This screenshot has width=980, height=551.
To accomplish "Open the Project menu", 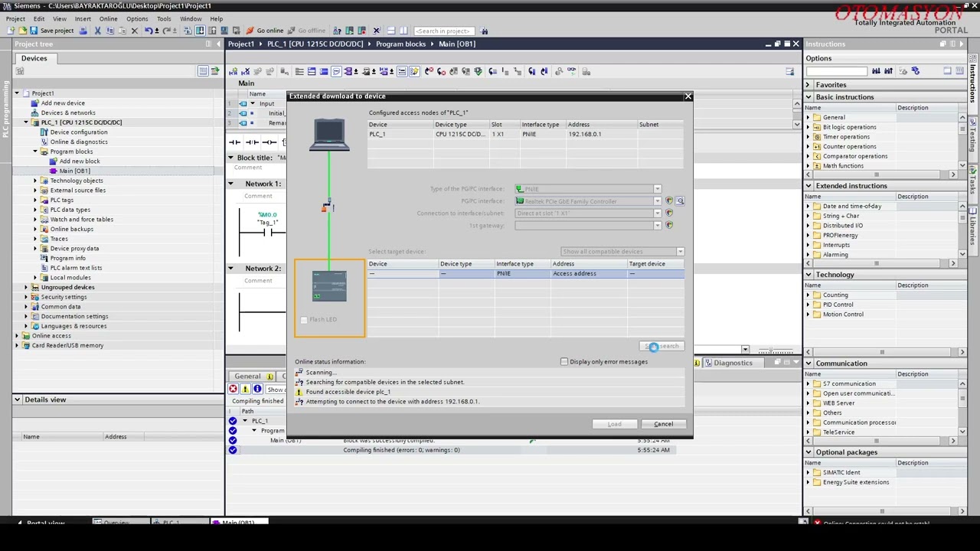I will (15, 18).
